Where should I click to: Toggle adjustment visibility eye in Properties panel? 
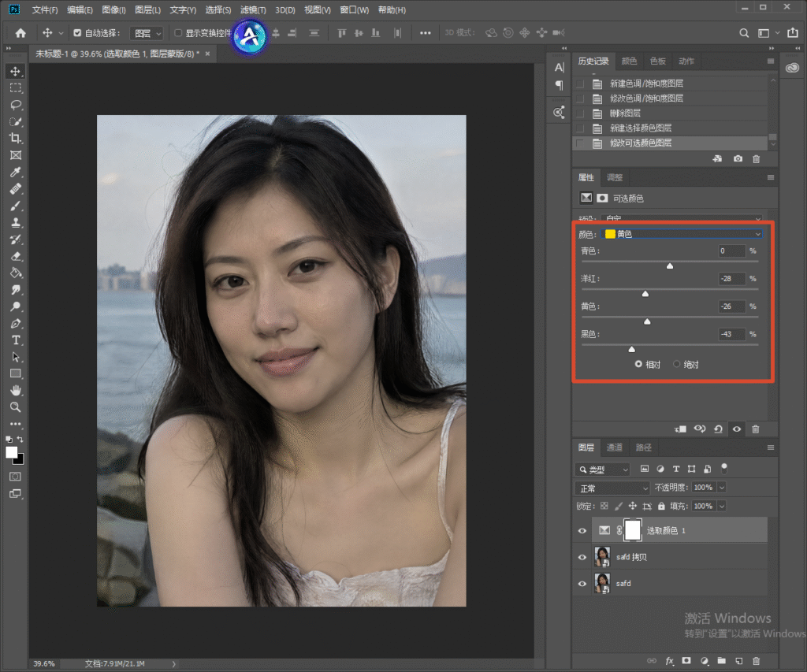[x=737, y=429]
